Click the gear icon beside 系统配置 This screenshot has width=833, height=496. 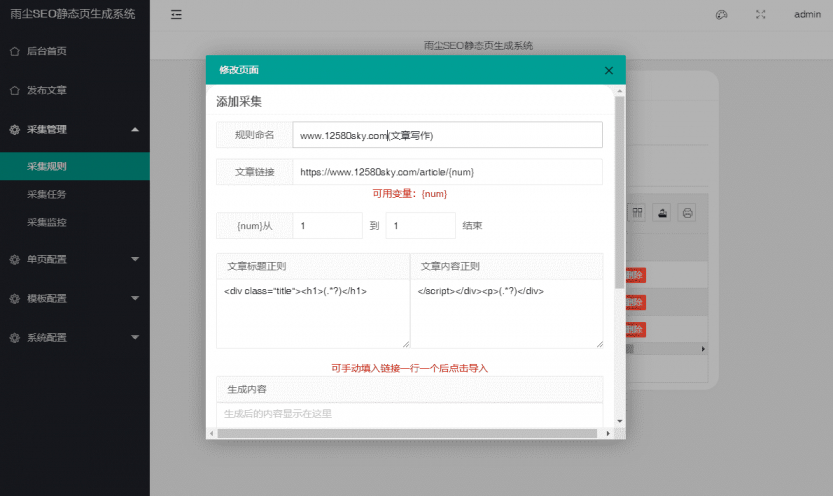(x=14, y=338)
